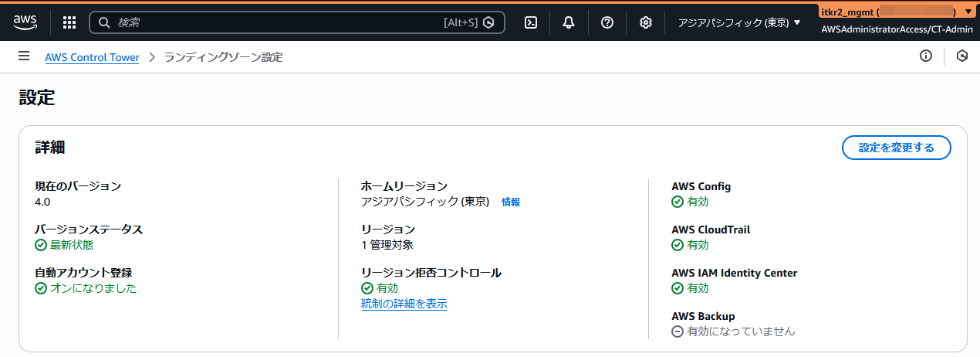Click the Amazon Q icon in search box
This screenshot has width=980, height=357.
[488, 22]
